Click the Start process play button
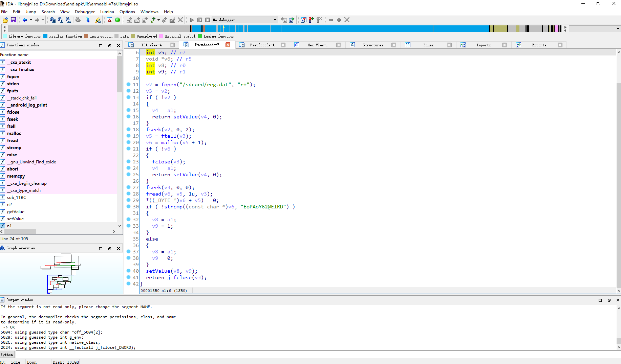Image resolution: width=621 pixels, height=364 pixels. (x=192, y=20)
